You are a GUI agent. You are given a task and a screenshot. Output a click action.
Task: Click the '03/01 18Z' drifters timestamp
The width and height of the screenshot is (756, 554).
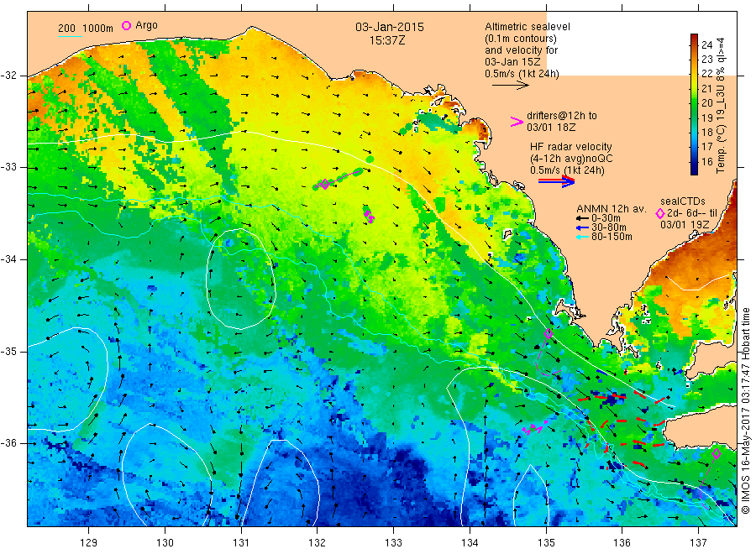(551, 128)
